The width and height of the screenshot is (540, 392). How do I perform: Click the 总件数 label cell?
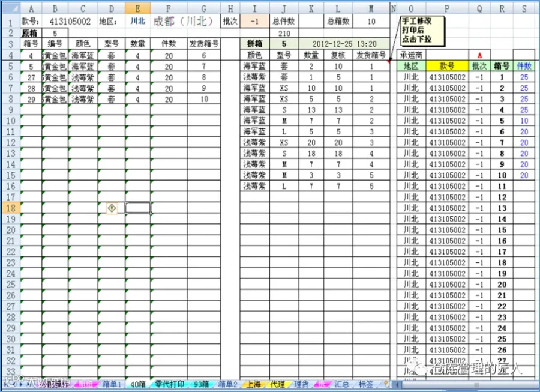pos(284,22)
